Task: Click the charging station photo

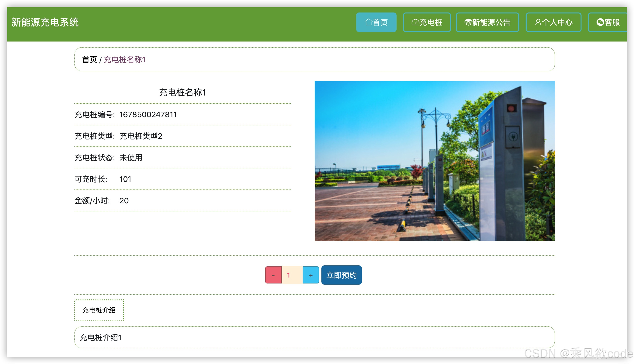Action: [x=434, y=161]
